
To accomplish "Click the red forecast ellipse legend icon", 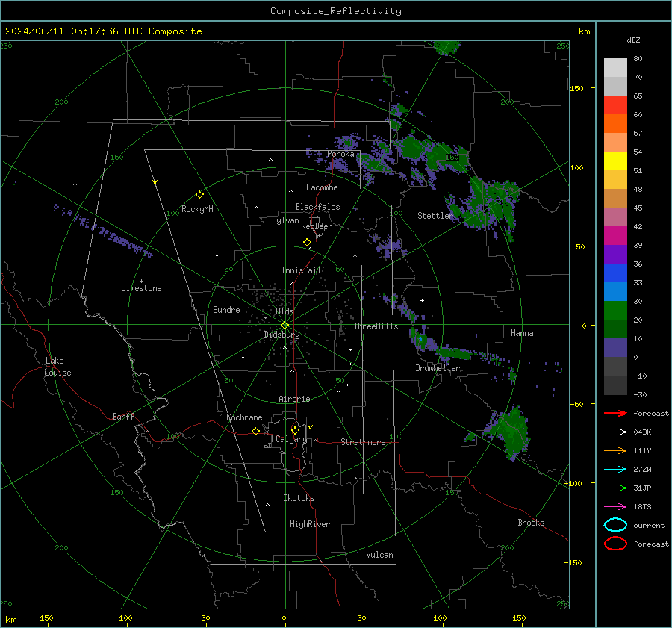I will (615, 544).
